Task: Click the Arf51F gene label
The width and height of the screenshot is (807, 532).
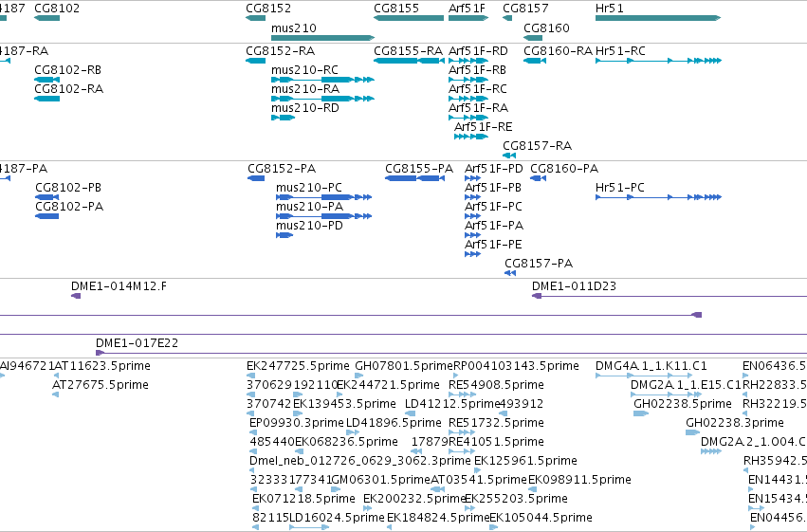Action: coord(467,9)
